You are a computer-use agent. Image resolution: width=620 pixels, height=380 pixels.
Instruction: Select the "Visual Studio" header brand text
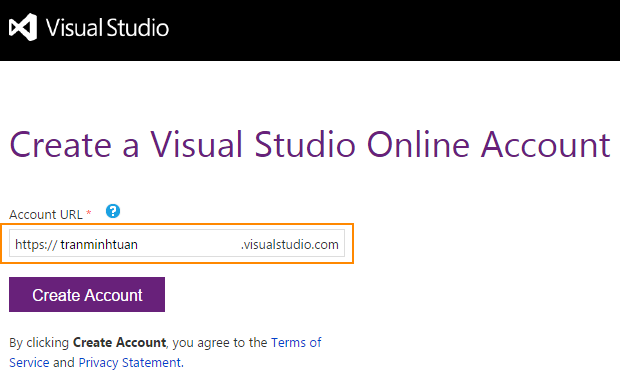107,28
